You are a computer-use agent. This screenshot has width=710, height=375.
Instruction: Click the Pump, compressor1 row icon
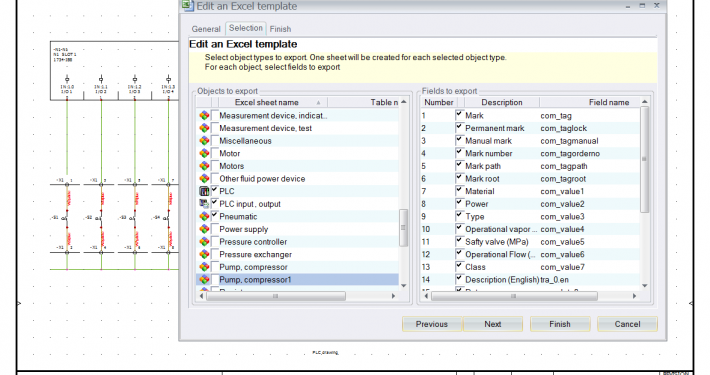click(x=204, y=280)
